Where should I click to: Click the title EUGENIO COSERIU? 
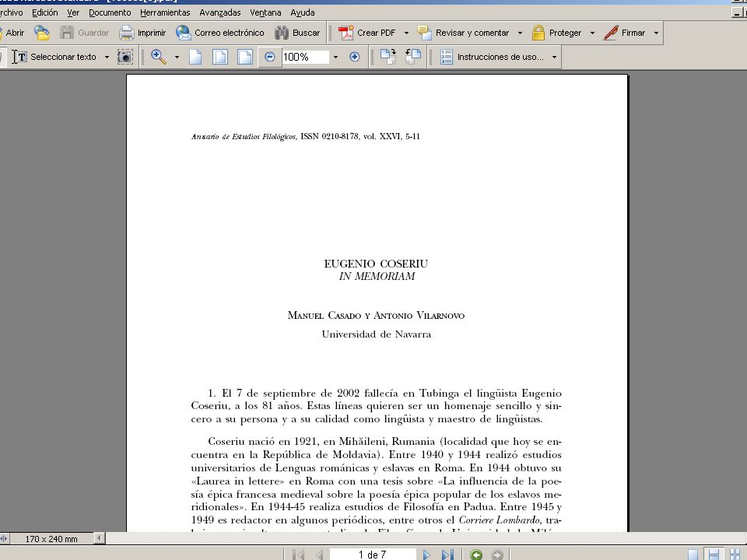click(376, 264)
